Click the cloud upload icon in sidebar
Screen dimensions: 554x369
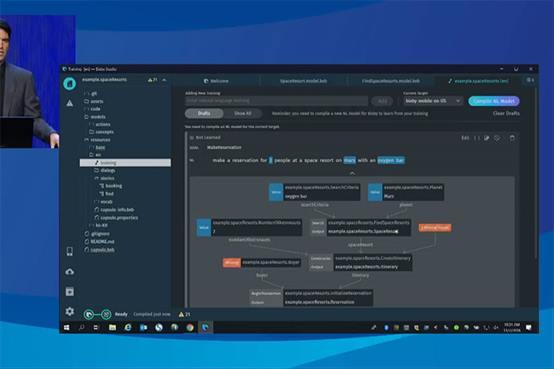click(x=70, y=272)
